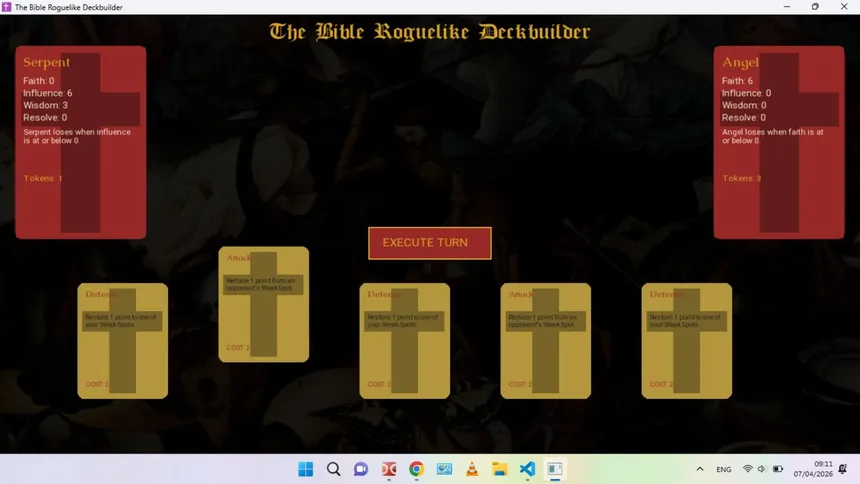Image resolution: width=860 pixels, height=484 pixels.
Task: Click the active game window taskbar icon
Action: 555,469
